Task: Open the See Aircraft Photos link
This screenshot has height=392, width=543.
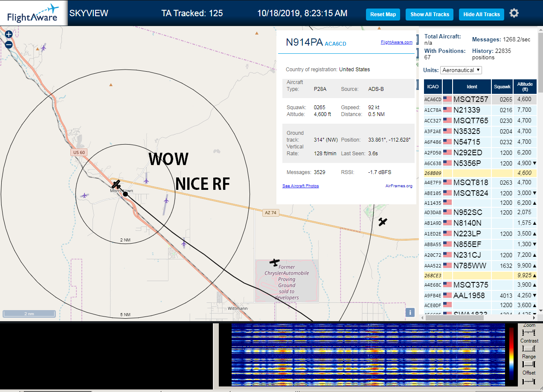Action: [x=300, y=186]
